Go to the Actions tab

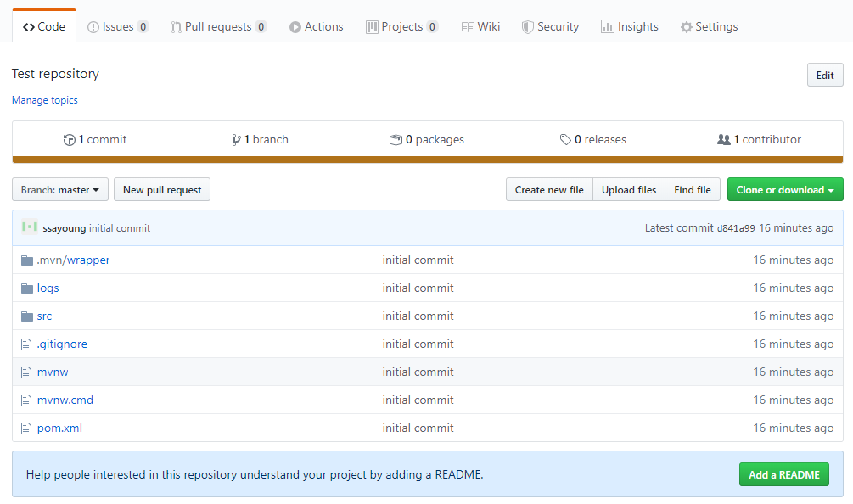tap(316, 26)
